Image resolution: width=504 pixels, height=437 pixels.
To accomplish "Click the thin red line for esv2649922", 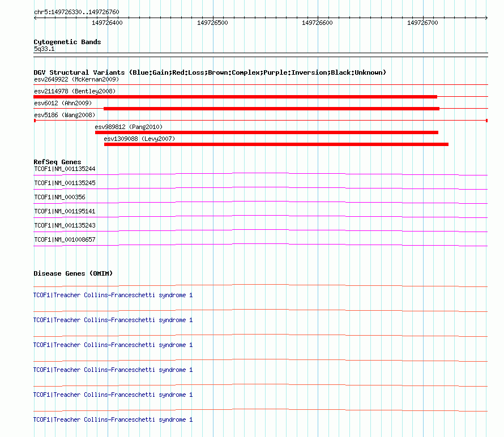I will pyautogui.click(x=260, y=85).
